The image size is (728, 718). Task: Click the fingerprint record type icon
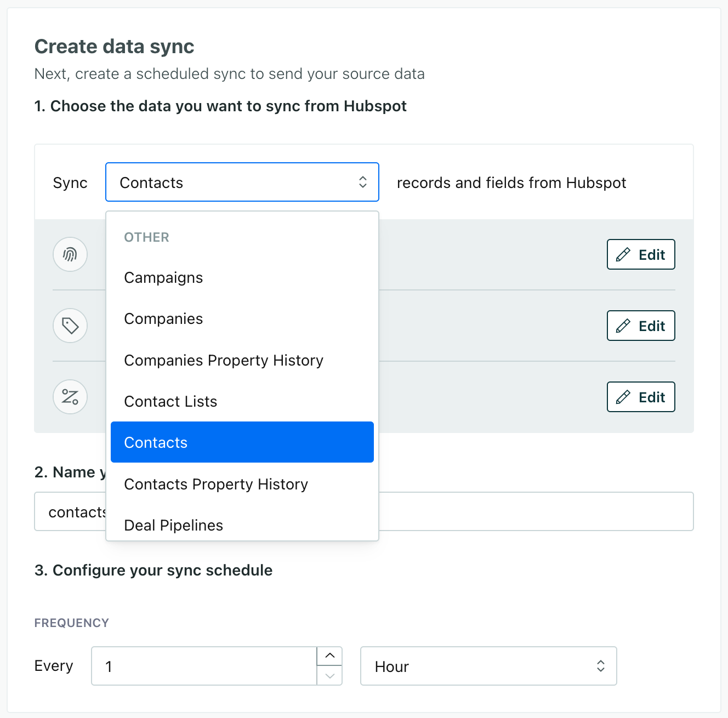pyautogui.click(x=70, y=254)
